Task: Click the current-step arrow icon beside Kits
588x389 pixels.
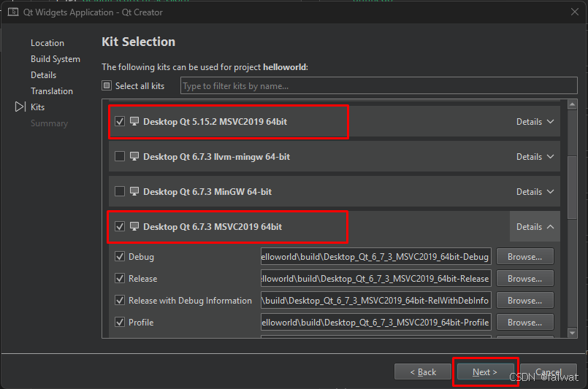Action: tap(20, 107)
